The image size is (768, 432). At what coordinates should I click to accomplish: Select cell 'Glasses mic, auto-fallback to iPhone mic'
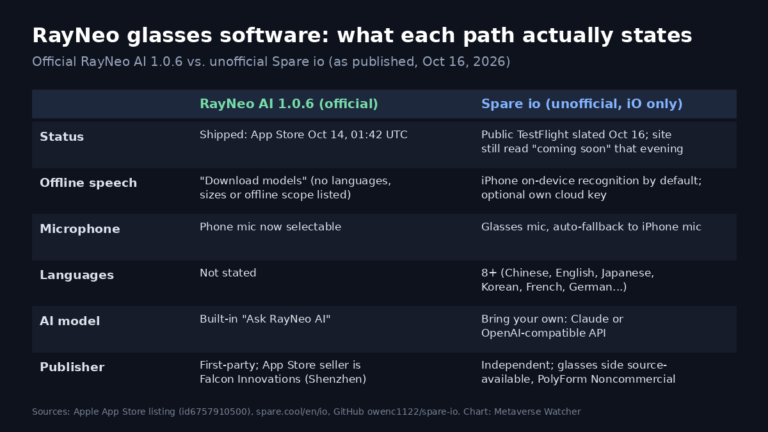click(x=591, y=227)
